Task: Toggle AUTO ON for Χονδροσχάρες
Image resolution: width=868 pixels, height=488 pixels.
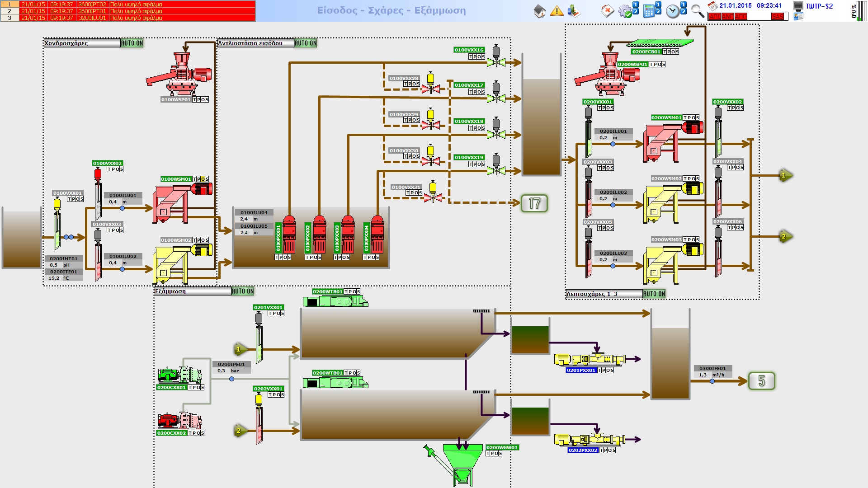Action: [x=132, y=43]
